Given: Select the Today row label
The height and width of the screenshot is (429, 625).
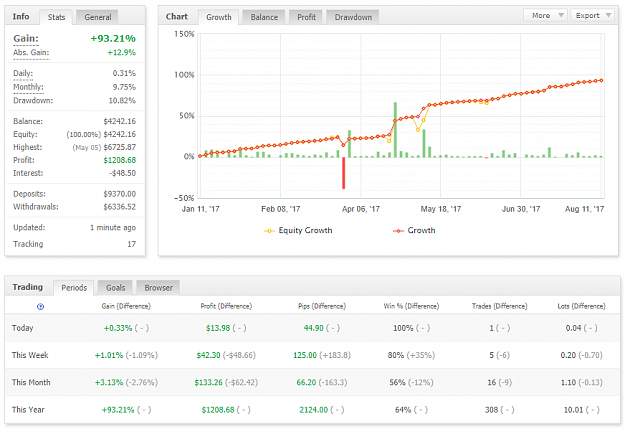Looking at the screenshot, I should [22, 328].
